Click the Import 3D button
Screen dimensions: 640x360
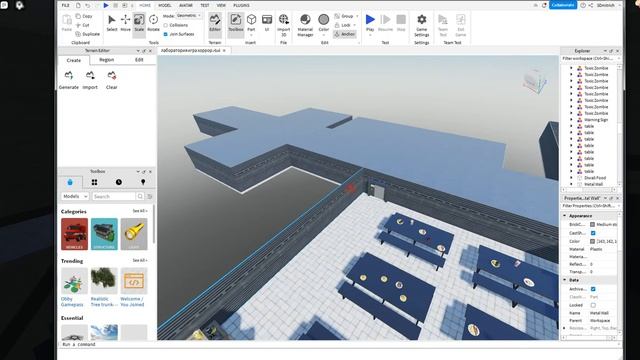click(x=284, y=24)
